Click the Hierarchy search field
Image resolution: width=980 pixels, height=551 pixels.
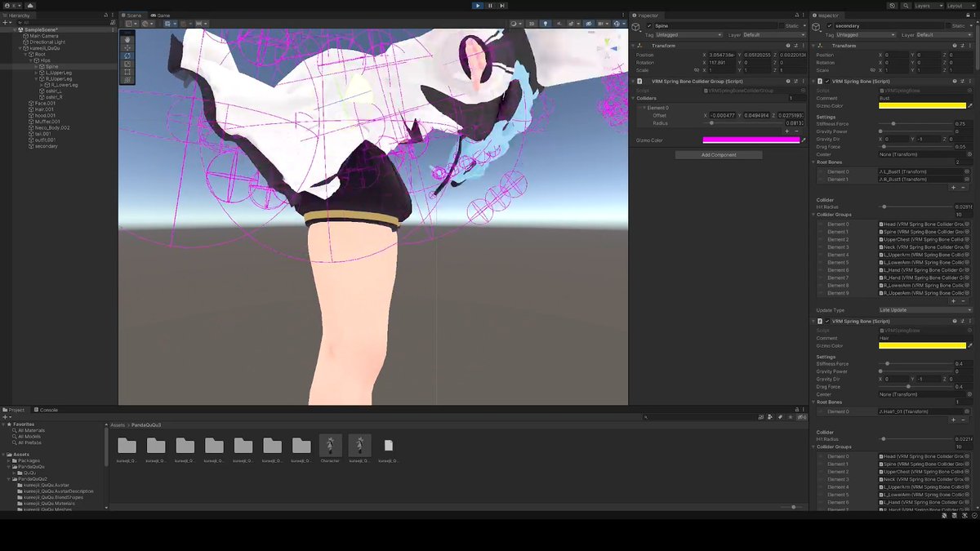coord(62,22)
